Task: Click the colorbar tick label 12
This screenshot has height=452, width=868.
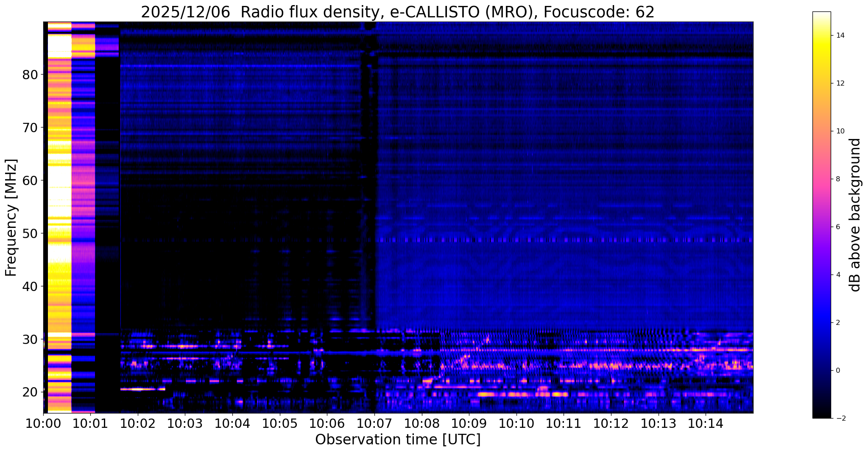Action: coord(840,83)
